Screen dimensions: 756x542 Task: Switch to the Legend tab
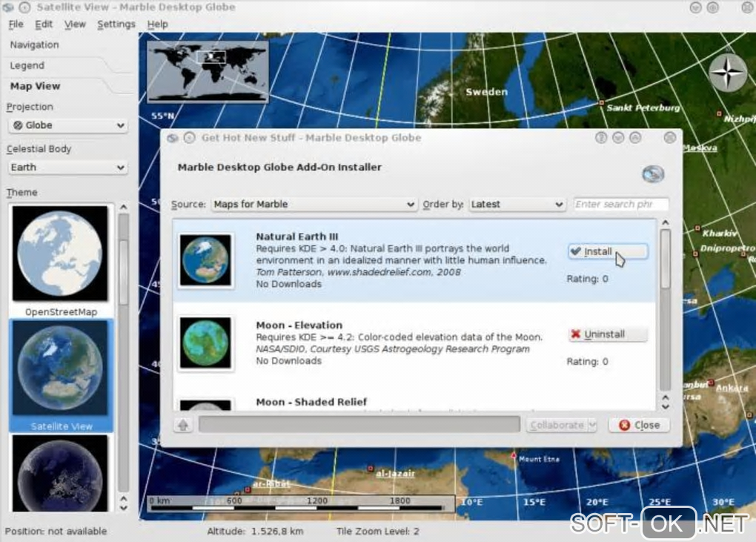tap(27, 65)
